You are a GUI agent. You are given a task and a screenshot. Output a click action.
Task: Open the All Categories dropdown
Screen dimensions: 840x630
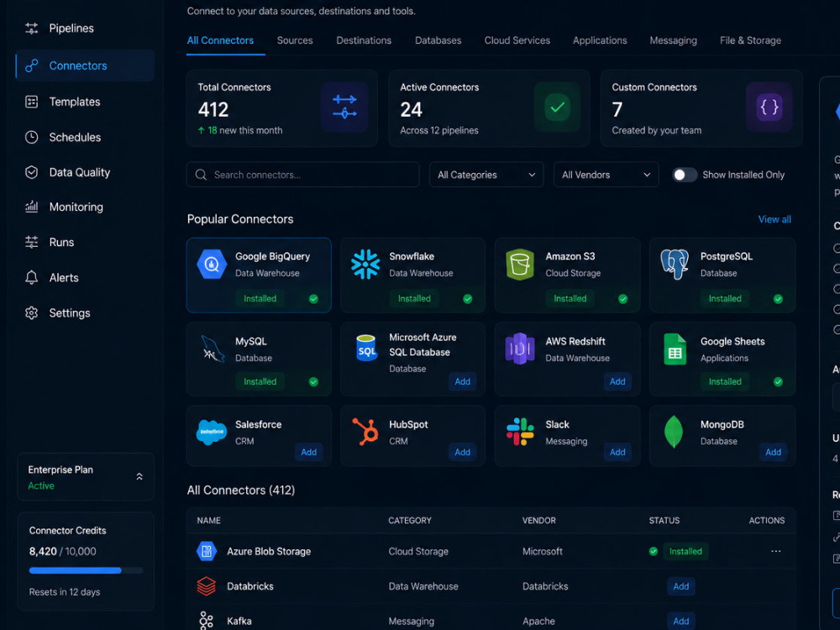[x=486, y=175]
